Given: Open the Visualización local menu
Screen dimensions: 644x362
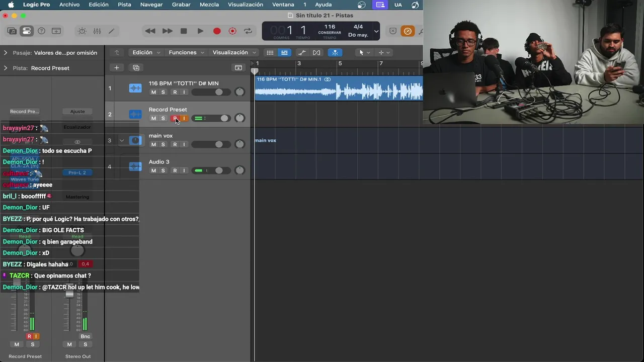Looking at the screenshot, I should click(234, 52).
